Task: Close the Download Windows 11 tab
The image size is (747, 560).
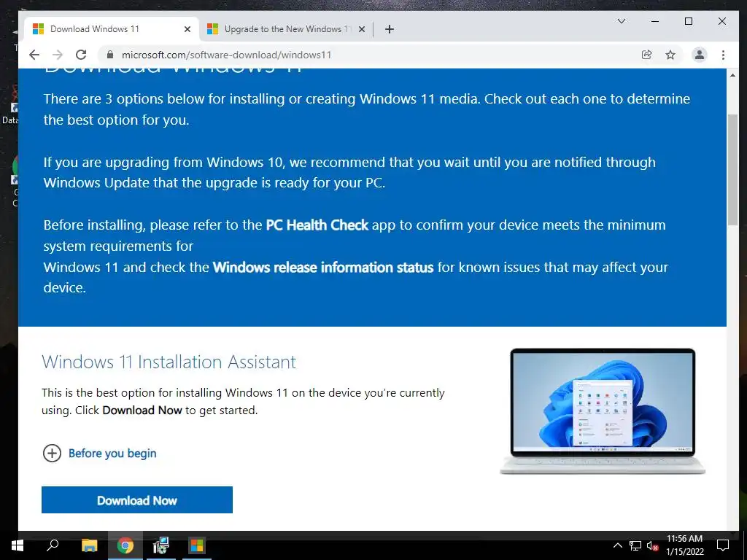Action: pos(187,29)
